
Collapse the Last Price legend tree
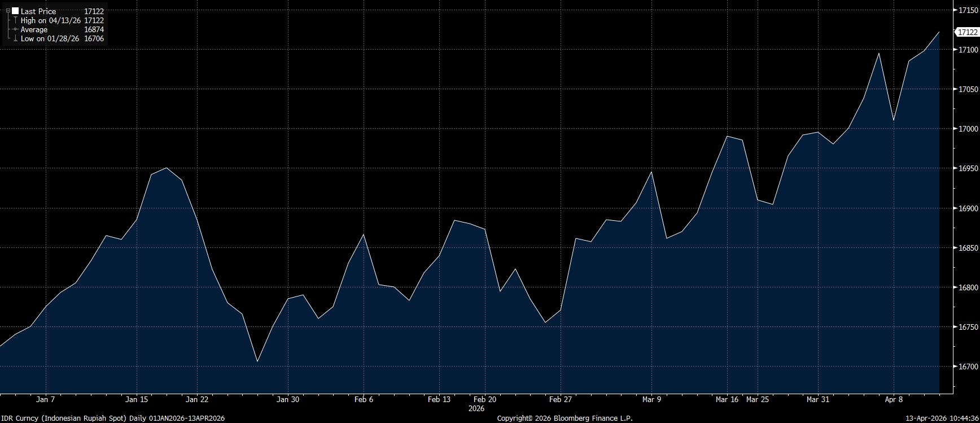point(8,11)
